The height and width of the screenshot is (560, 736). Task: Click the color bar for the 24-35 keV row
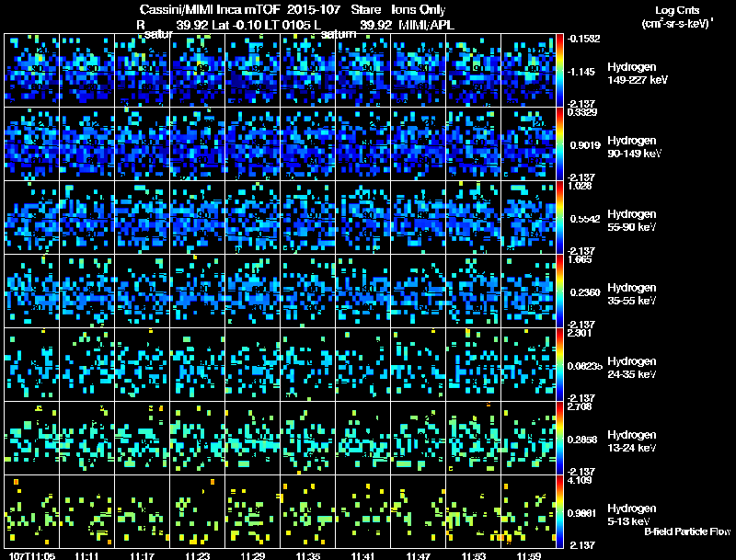(x=559, y=365)
